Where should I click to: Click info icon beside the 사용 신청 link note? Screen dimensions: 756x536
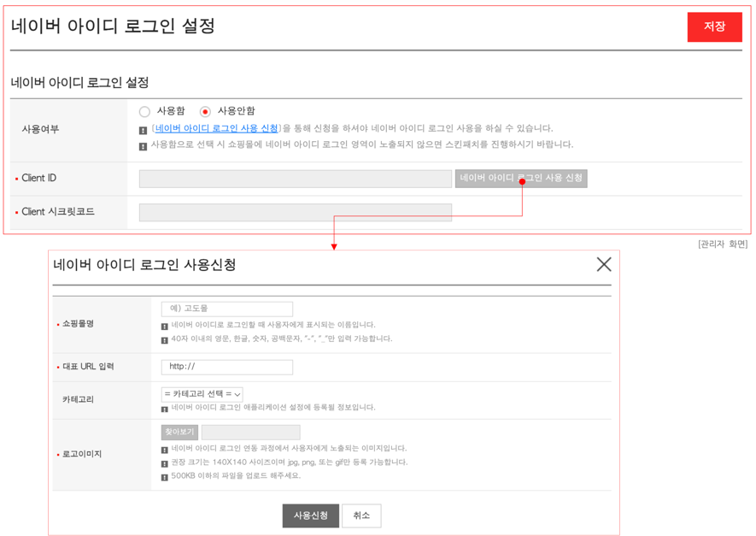click(x=143, y=130)
